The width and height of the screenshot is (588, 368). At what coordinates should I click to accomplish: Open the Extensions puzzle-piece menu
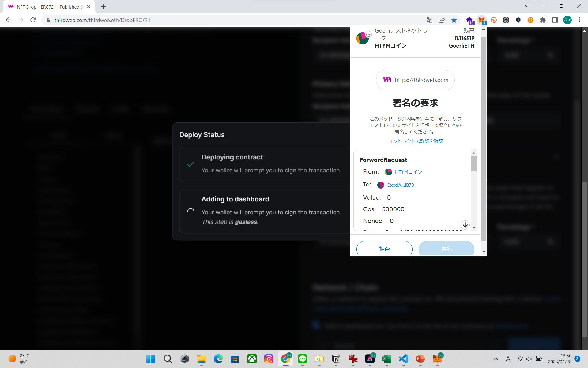[543, 20]
